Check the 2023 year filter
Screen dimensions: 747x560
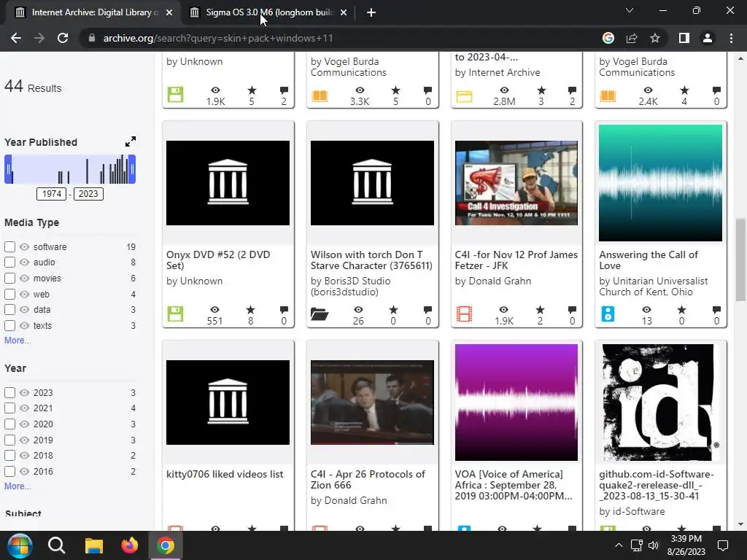tap(9, 392)
